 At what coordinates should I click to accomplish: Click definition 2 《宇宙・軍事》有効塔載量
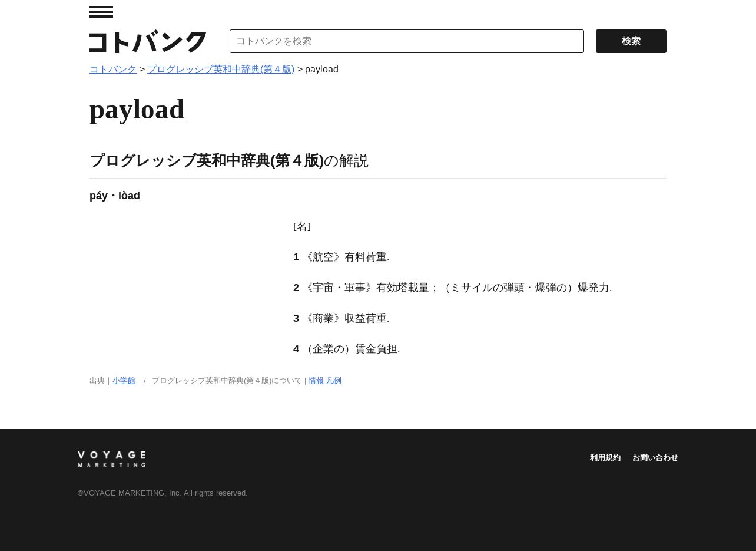[x=453, y=288]
